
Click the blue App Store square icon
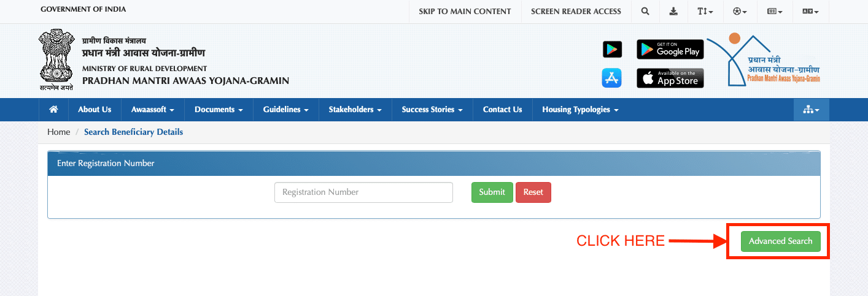tap(612, 78)
